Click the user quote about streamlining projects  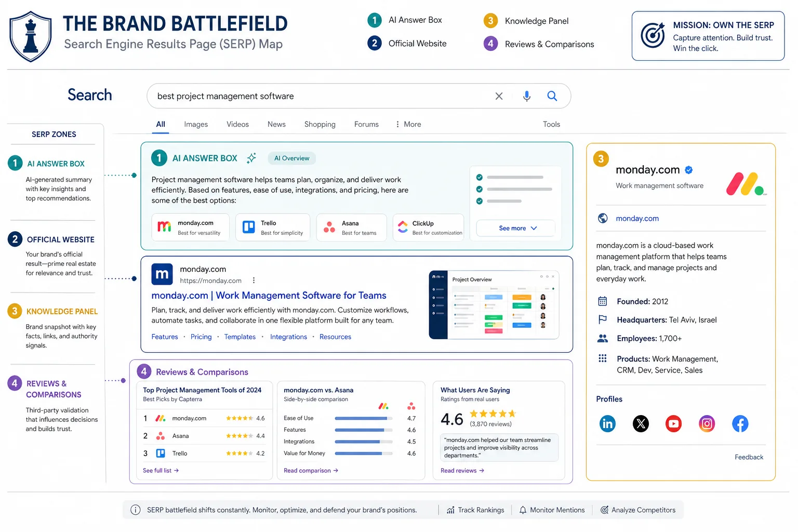coord(499,447)
